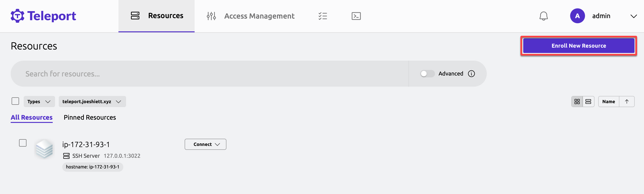Screen dimensions: 644x194
Task: Click the Search for resources field
Action: pos(209,74)
